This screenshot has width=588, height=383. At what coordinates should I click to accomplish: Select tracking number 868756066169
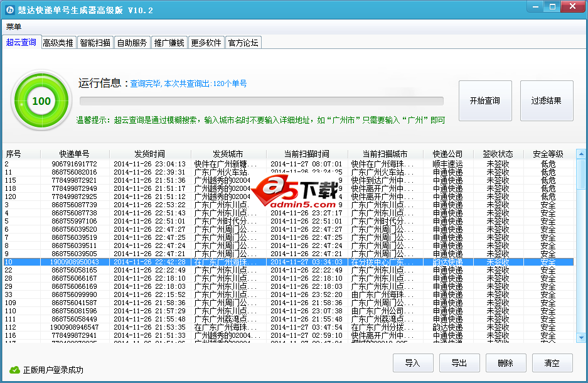[x=74, y=286]
